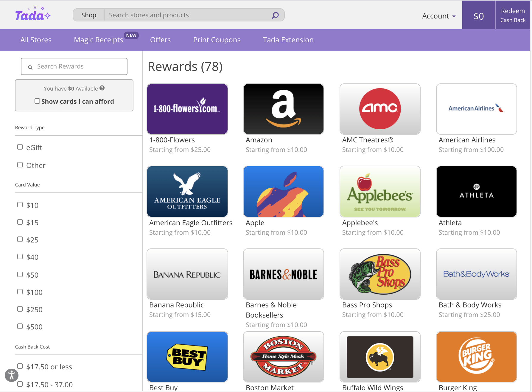The image size is (532, 392).
Task: Click the Bass Pro Shops name link
Action: click(x=367, y=305)
